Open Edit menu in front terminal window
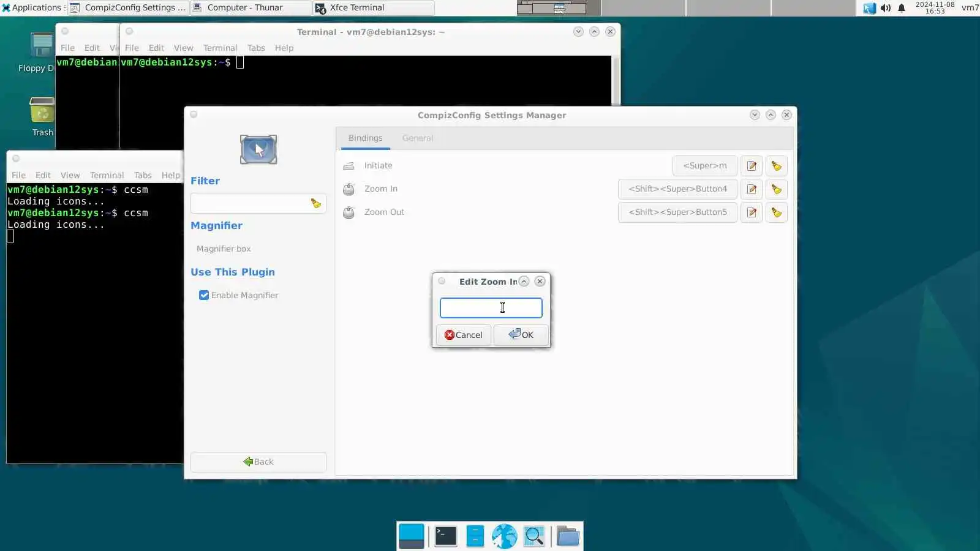 156,48
